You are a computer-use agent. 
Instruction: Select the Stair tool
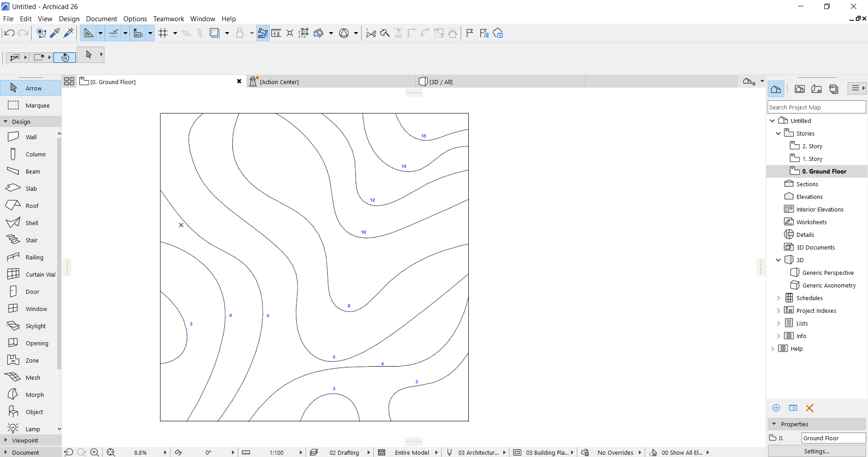31,240
